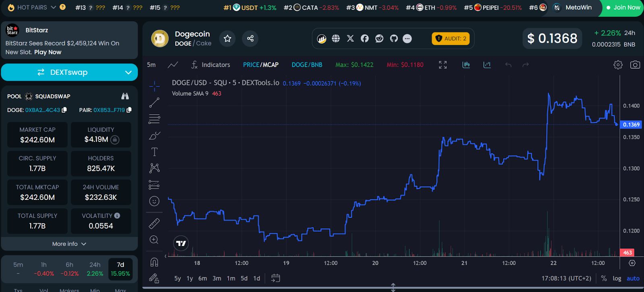The width and height of the screenshot is (644, 292).
Task: Select the 7d performance tab
Action: pyautogui.click(x=120, y=269)
